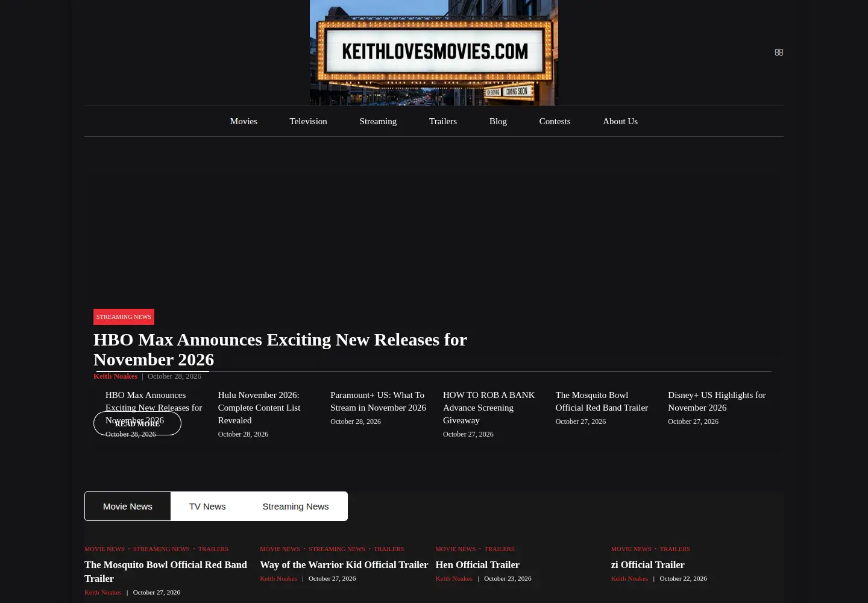The height and width of the screenshot is (603, 868).
Task: Open HOW TO ROB A BANK giveaway item
Action: [x=489, y=408]
